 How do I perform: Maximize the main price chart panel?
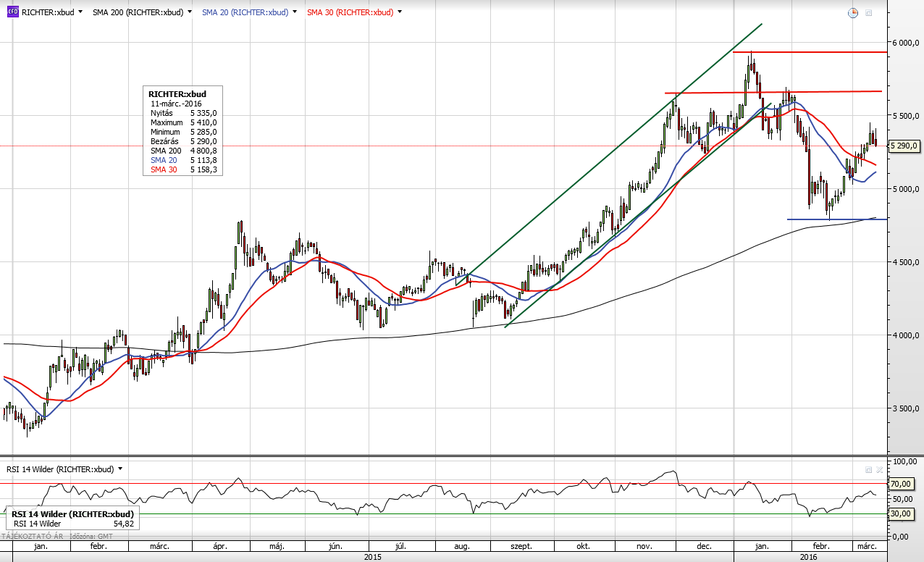pos(869,13)
